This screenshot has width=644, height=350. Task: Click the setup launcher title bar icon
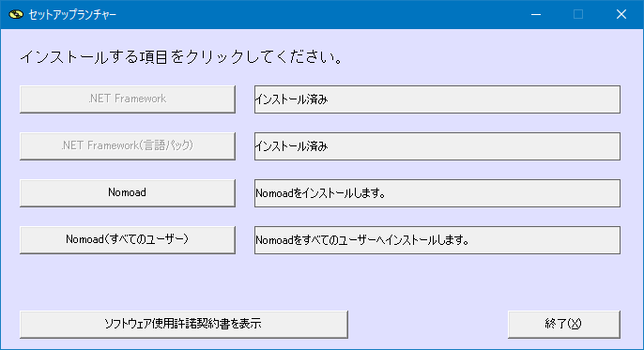[16, 14]
